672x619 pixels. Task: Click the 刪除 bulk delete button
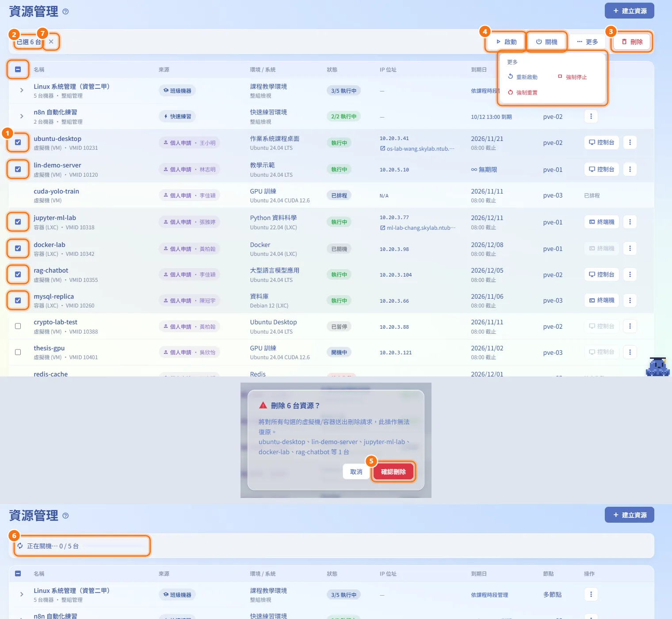[632, 42]
